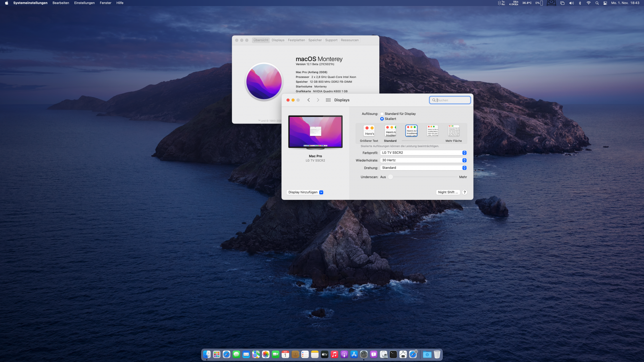Open Festplatten tab in About window

coord(296,40)
